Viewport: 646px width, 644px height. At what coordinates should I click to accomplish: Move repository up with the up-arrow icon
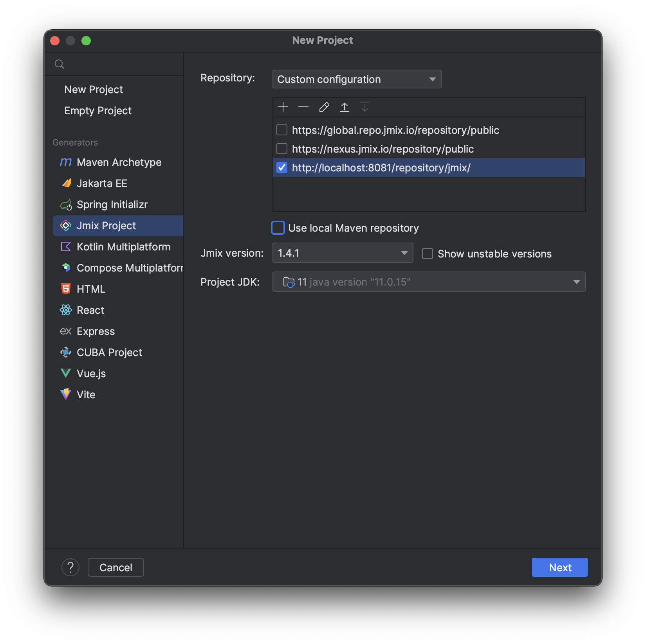pos(345,107)
